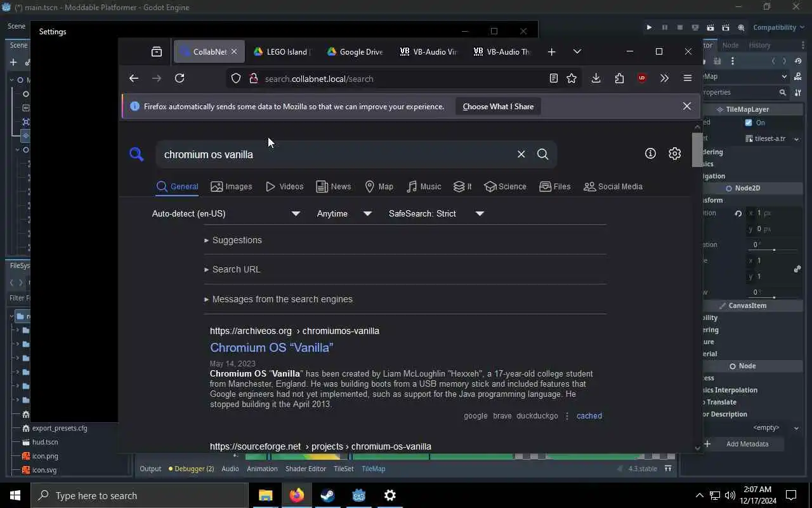Toggle scale ratio lock in Transform

[797, 269]
